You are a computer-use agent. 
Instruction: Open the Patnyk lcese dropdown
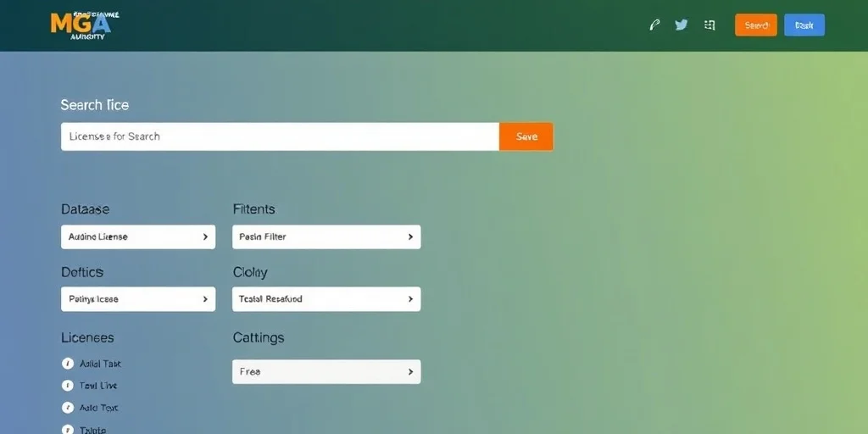(x=138, y=299)
